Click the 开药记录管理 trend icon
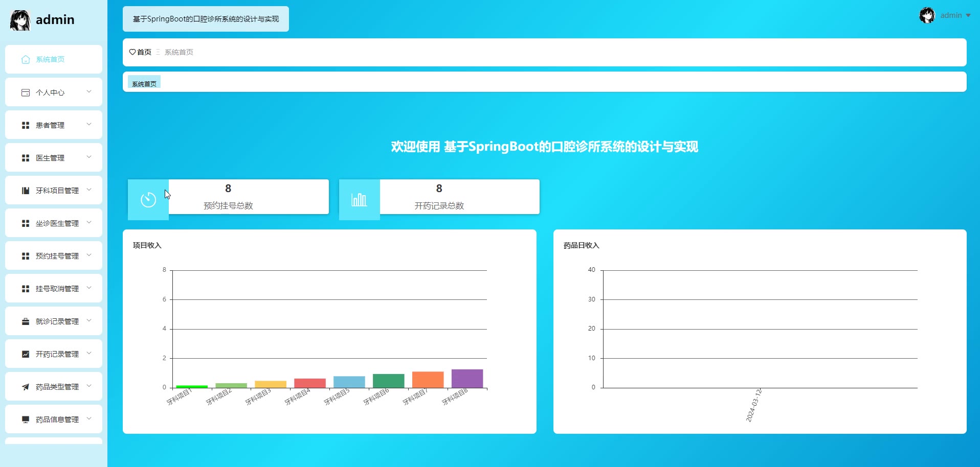The width and height of the screenshot is (980, 467). pyautogui.click(x=26, y=354)
